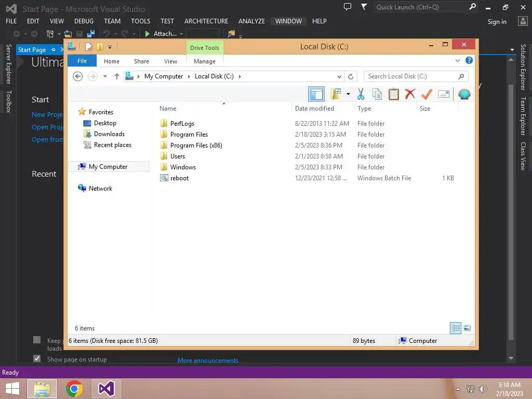Open the folder options dropdown arrow
Screen dimensions: 532x399
click(348, 94)
